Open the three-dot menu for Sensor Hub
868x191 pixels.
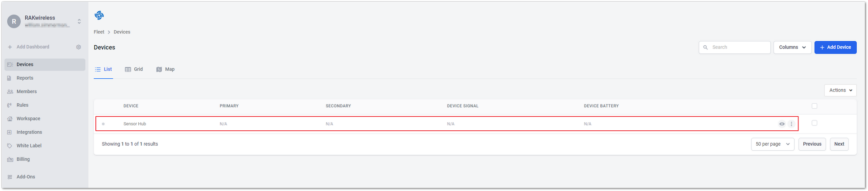[791, 124]
